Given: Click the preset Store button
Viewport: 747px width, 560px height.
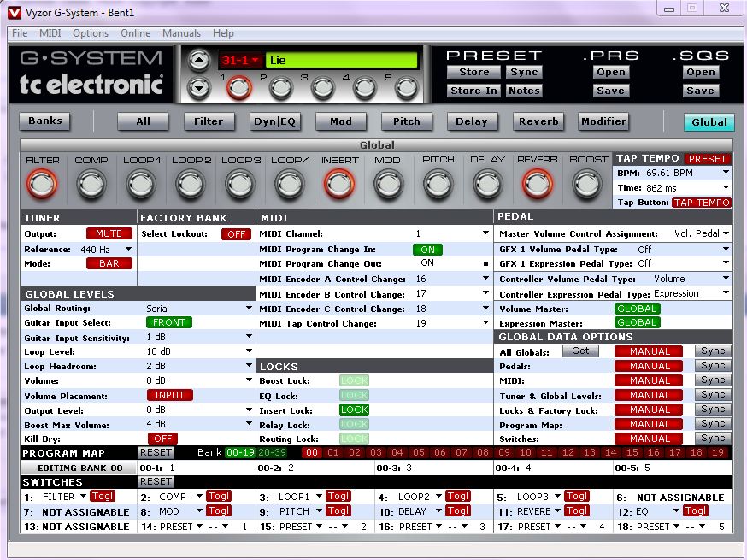Looking at the screenshot, I should [x=474, y=72].
